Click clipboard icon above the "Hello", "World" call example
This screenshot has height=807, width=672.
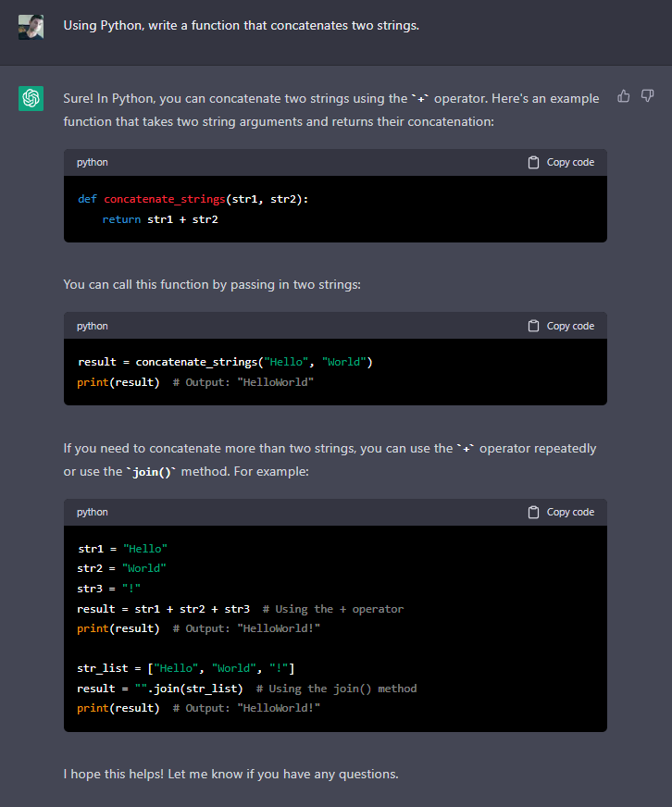coord(533,327)
